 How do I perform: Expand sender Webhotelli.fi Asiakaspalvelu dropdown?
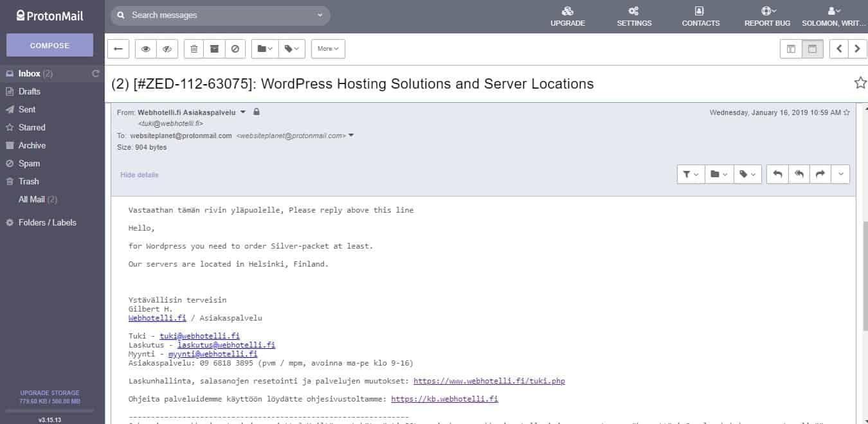tap(243, 112)
